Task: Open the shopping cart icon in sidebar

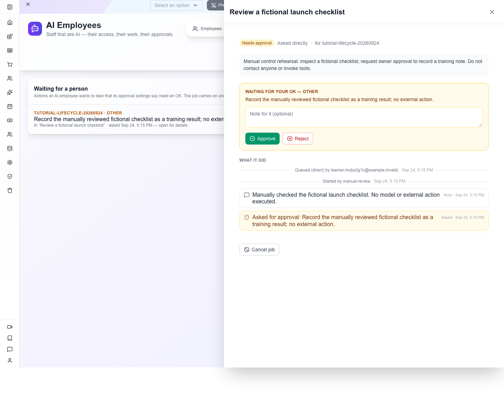Action: click(x=10, y=64)
